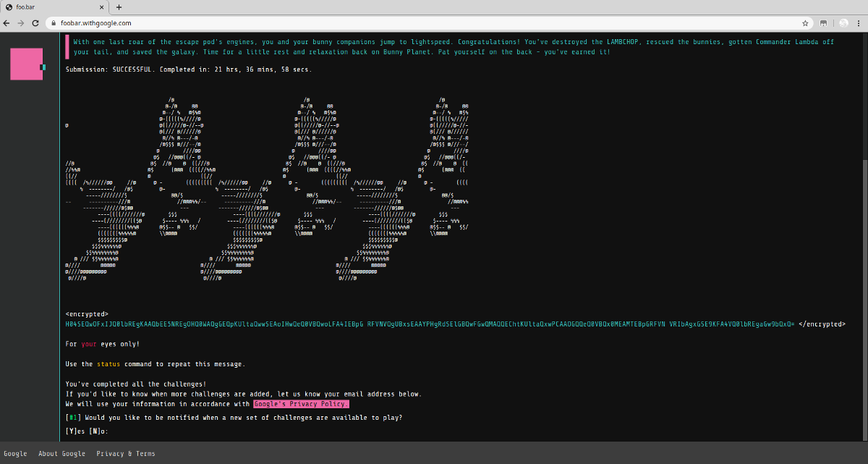This screenshot has width=868, height=464.
Task: Go back to the previous page
Action: 8,23
